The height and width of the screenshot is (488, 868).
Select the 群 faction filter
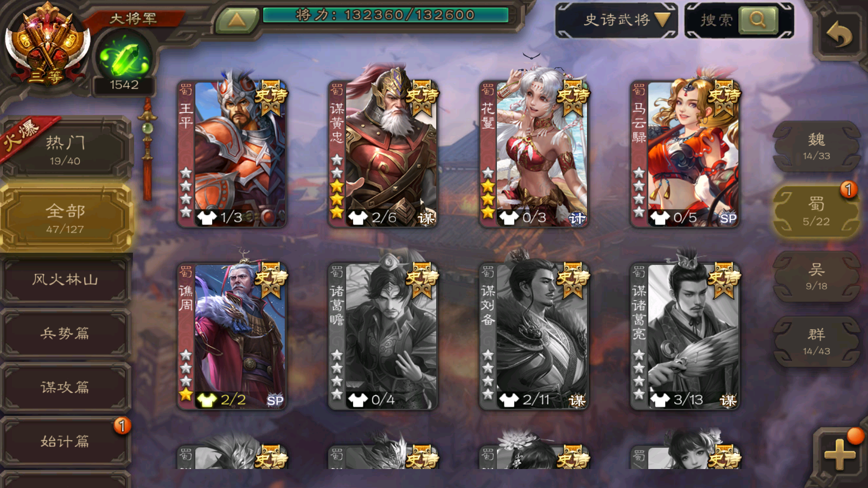[816, 342]
